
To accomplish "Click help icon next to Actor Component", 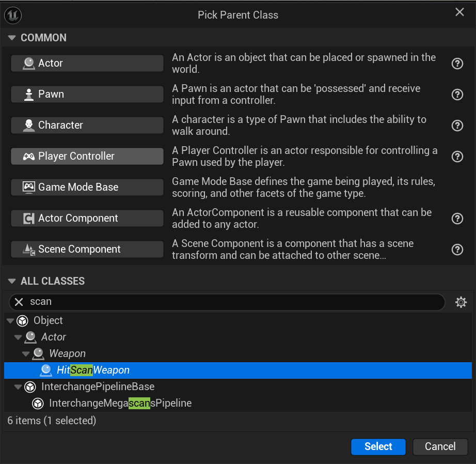I will (x=457, y=219).
